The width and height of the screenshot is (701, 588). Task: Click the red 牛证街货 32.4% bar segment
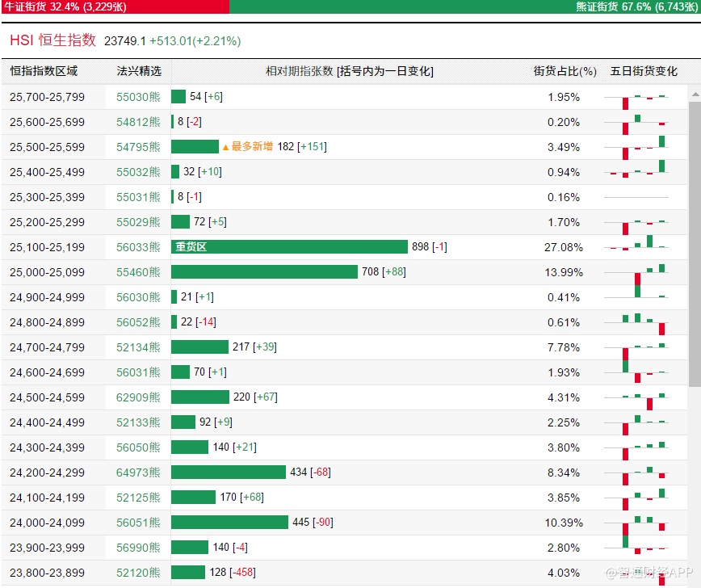click(x=115, y=6)
